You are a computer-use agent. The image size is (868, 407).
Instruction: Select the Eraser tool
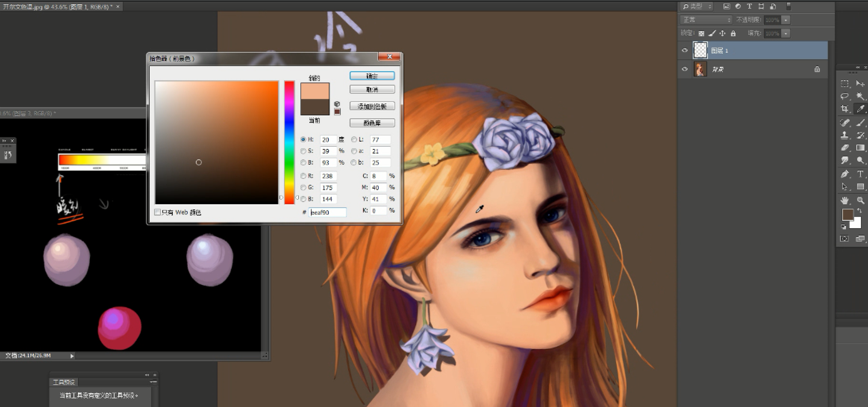point(844,148)
